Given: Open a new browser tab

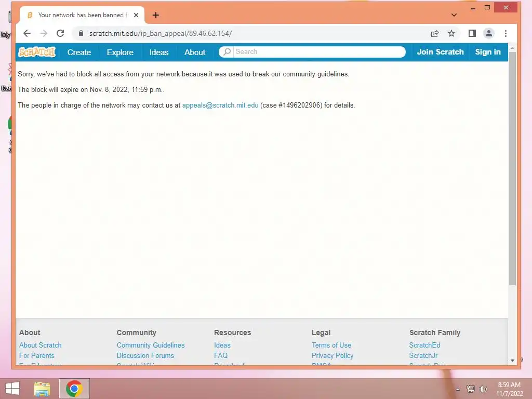Looking at the screenshot, I should coord(156,15).
